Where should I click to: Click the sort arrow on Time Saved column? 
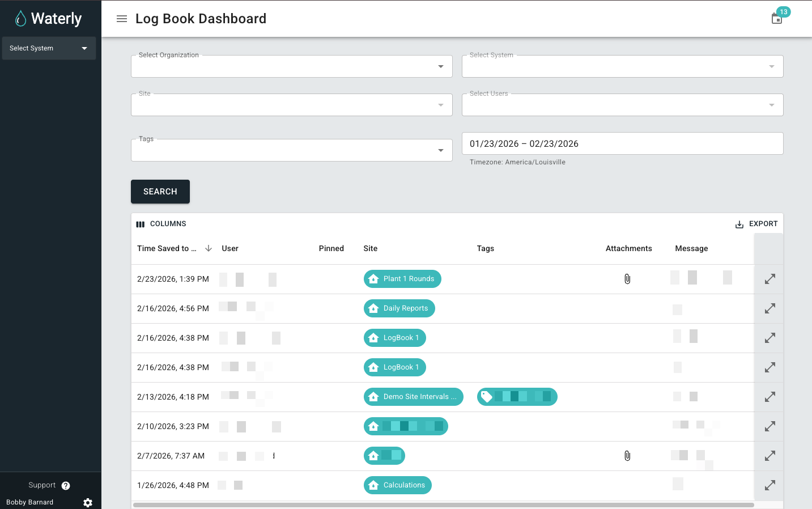tap(209, 248)
